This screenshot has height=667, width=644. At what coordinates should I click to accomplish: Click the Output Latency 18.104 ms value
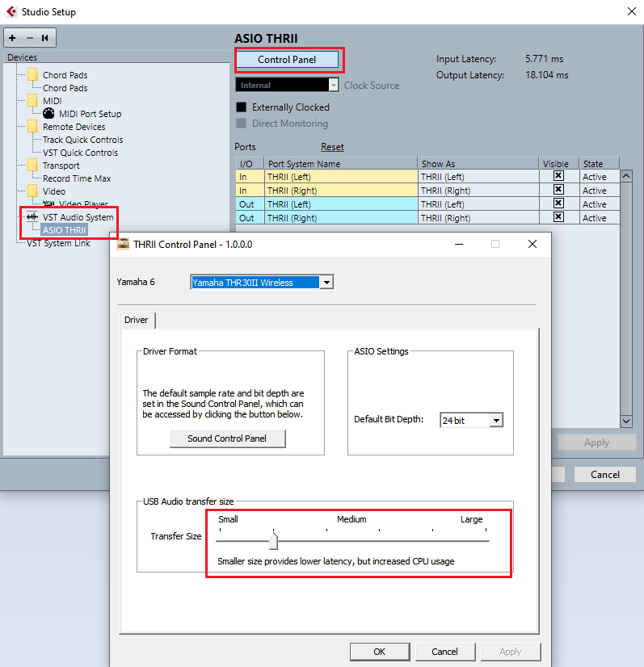click(546, 75)
